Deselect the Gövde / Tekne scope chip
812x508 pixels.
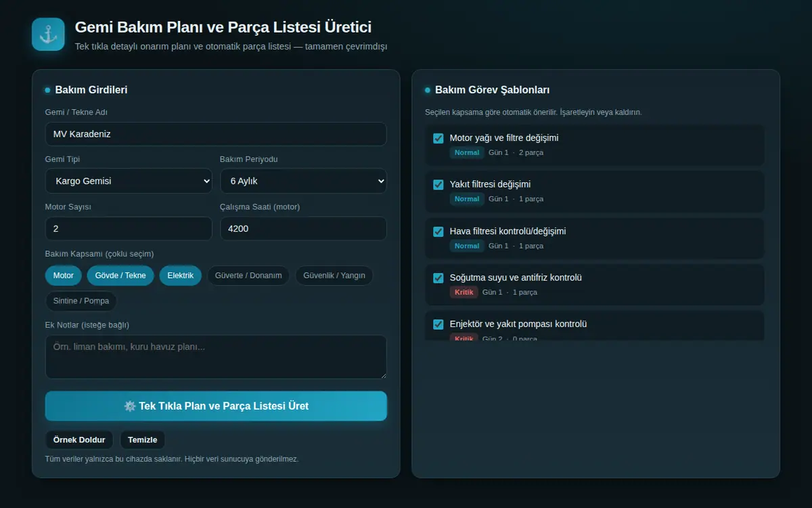tap(120, 276)
